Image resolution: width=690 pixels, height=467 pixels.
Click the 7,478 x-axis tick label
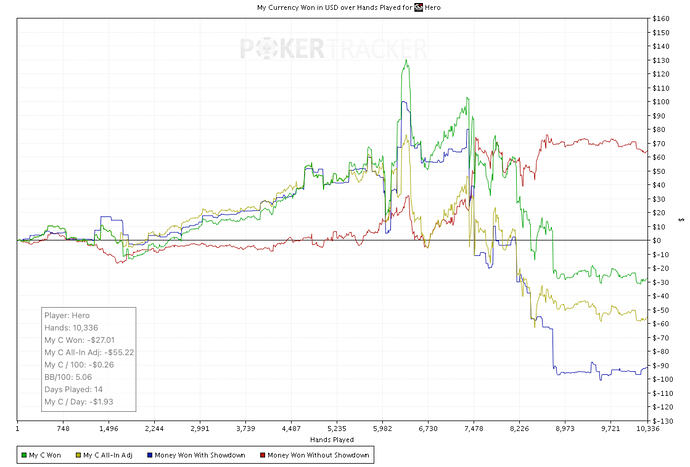(474, 429)
